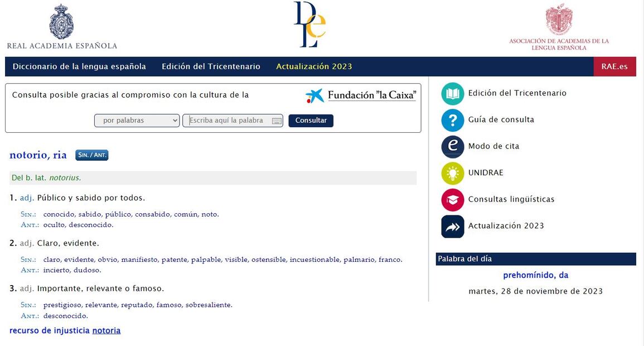Click the red RAE.es button
Viewport: 644px width, 346px height.
(x=614, y=66)
